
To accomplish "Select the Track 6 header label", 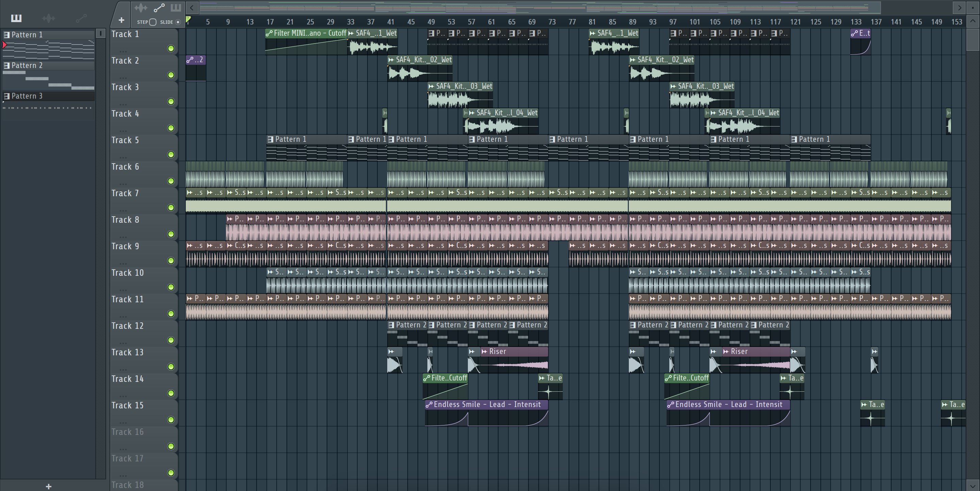I will [125, 167].
